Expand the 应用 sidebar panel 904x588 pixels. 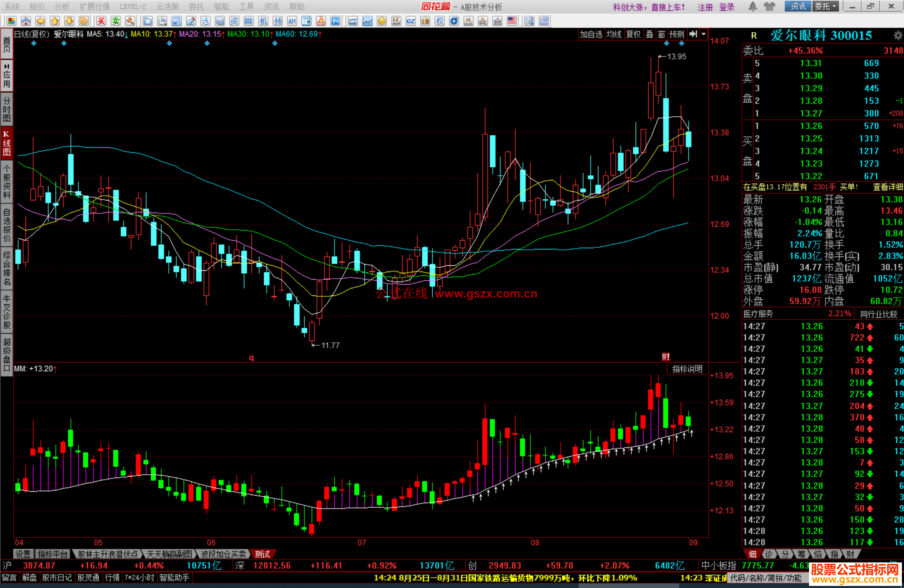click(x=7, y=75)
